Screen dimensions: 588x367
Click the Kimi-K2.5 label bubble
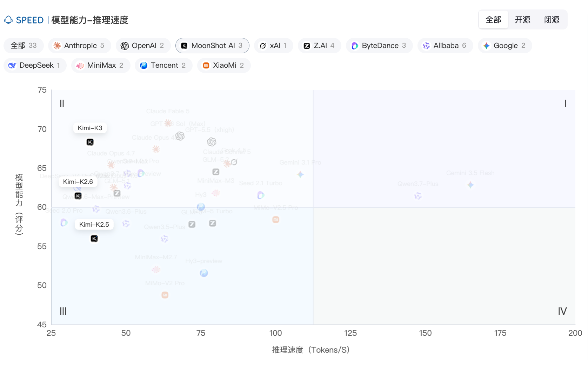click(x=94, y=225)
